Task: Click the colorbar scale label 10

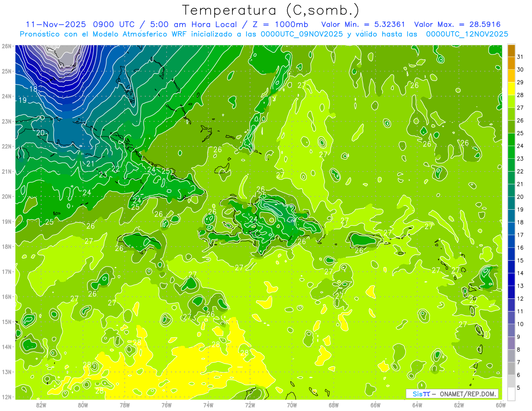Action: (520, 324)
